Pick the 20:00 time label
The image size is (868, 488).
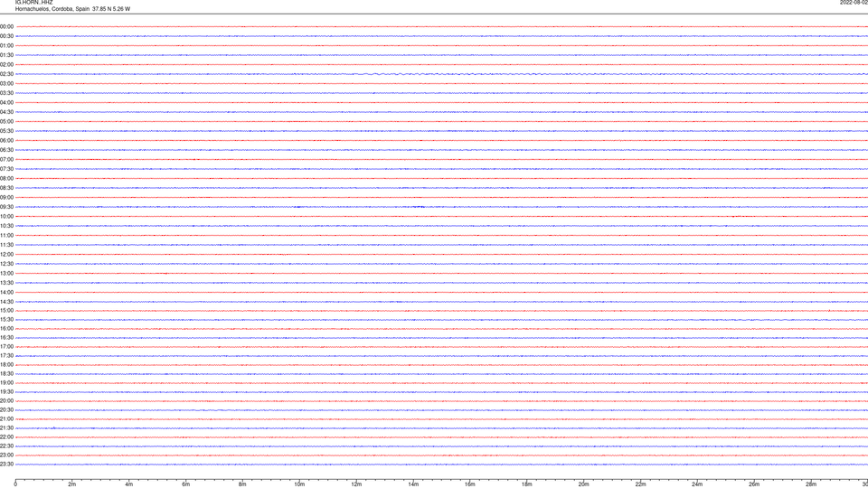click(x=6, y=401)
